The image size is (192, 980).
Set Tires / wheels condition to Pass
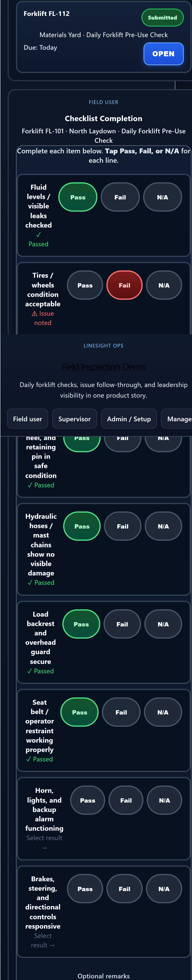click(84, 285)
